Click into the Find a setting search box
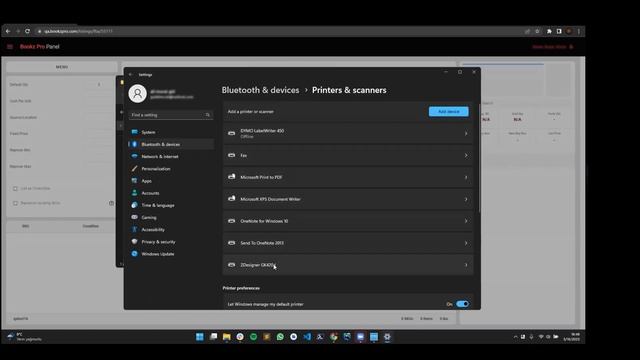Image resolution: width=640 pixels, height=360 pixels. click(171, 115)
